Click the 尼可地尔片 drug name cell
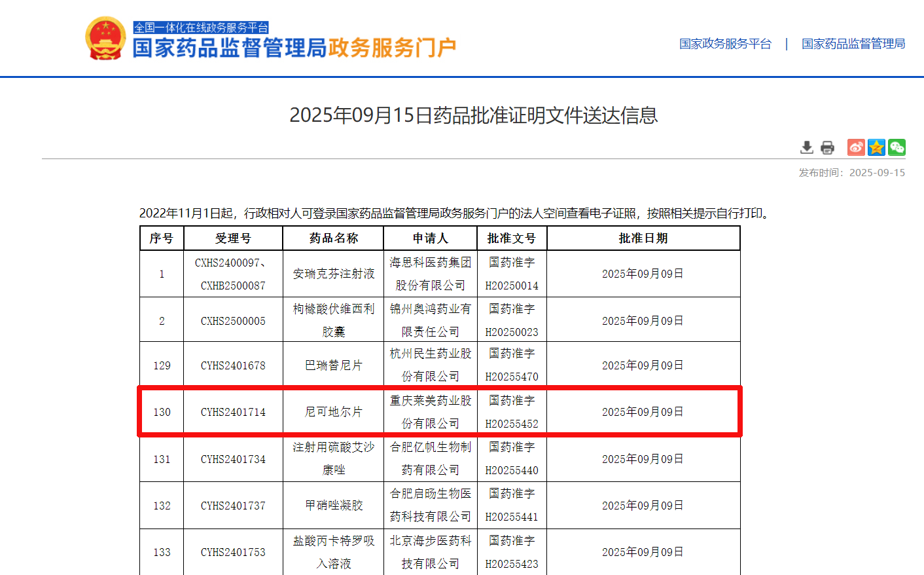 click(x=334, y=412)
